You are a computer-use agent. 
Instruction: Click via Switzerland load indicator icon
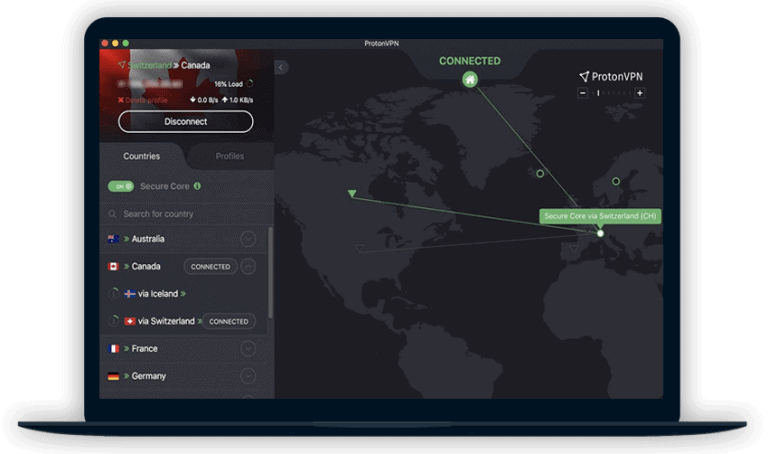[113, 321]
